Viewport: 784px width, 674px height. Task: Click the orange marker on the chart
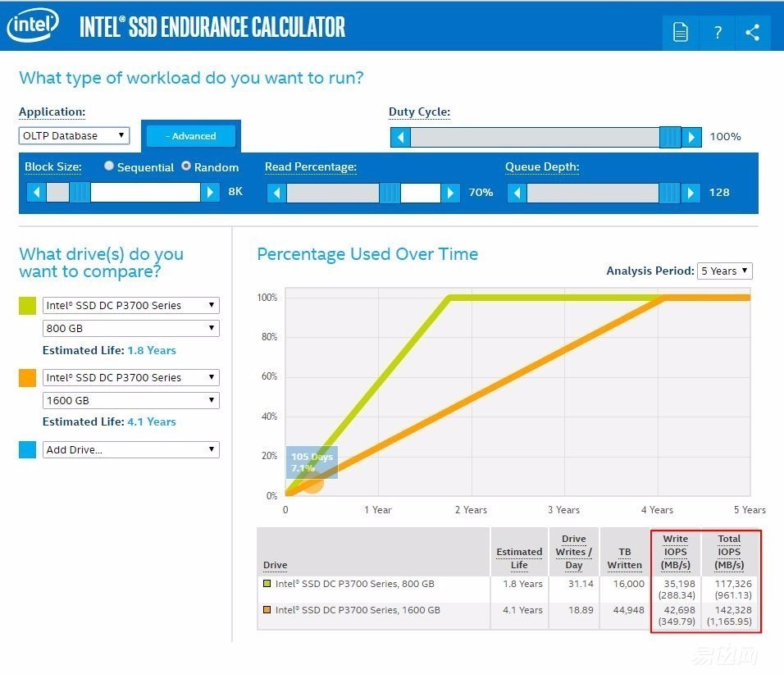pos(313,482)
